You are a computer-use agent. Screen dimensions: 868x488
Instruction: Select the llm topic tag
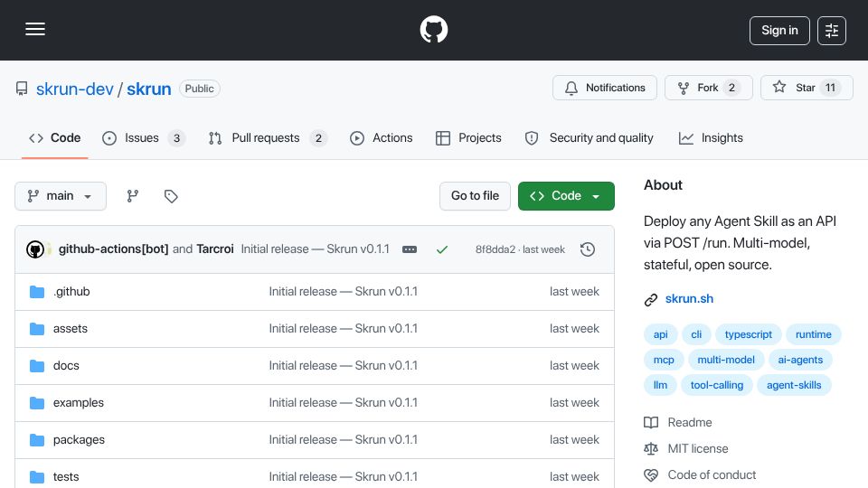point(660,385)
